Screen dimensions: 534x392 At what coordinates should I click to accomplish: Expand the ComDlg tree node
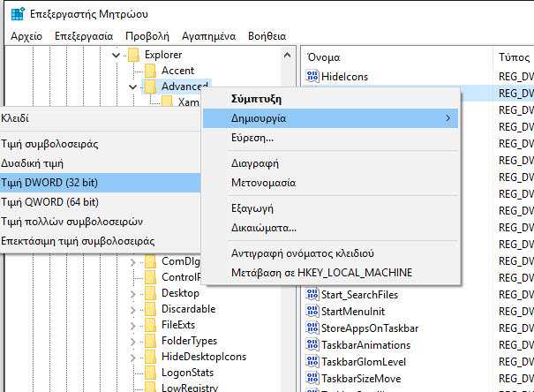(x=132, y=262)
